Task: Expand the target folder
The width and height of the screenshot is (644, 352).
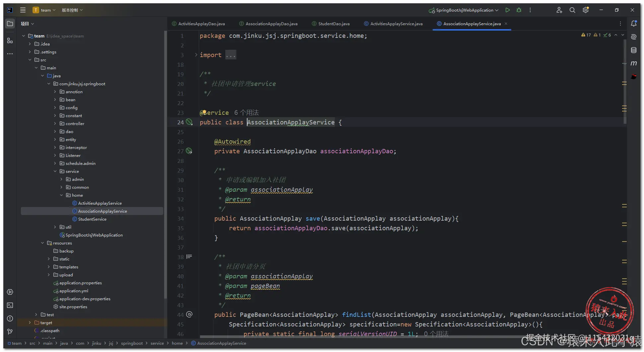Action: pyautogui.click(x=30, y=322)
